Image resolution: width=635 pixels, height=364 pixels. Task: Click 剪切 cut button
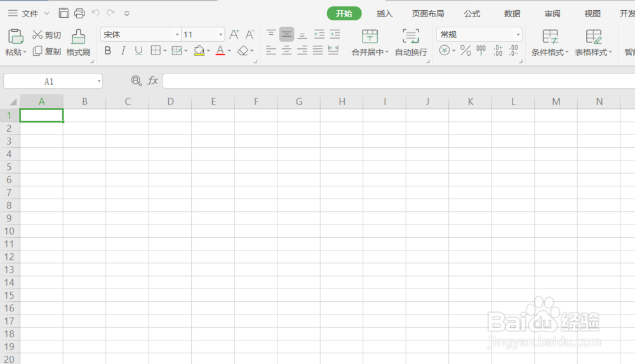coord(46,35)
